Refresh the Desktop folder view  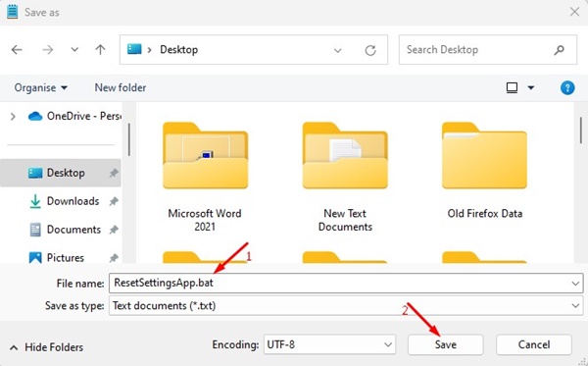pyautogui.click(x=370, y=50)
